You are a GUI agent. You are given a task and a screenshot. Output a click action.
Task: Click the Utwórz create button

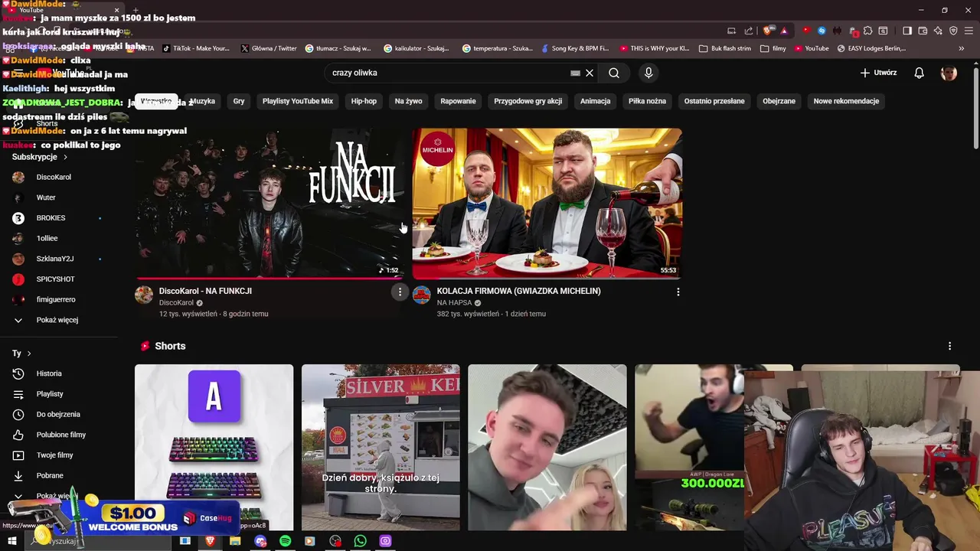(x=878, y=73)
